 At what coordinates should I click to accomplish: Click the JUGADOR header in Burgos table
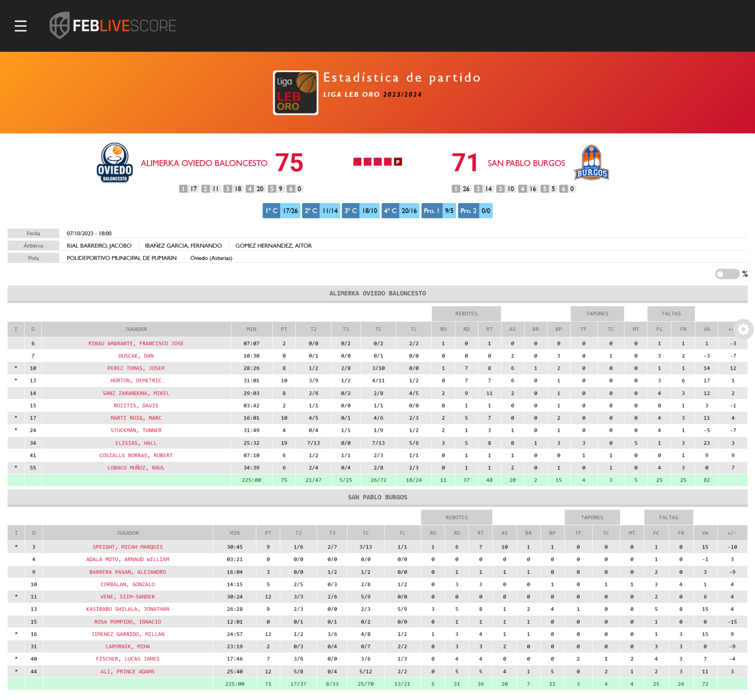coord(127,533)
